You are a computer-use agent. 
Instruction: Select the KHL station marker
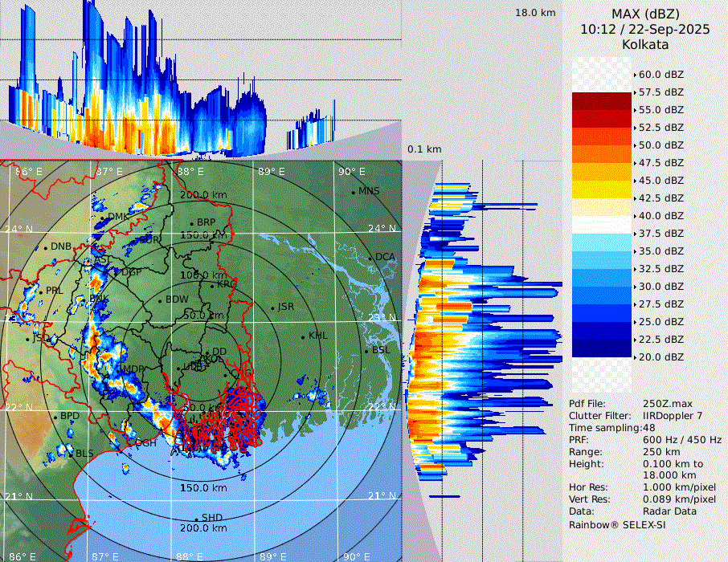coord(303,336)
